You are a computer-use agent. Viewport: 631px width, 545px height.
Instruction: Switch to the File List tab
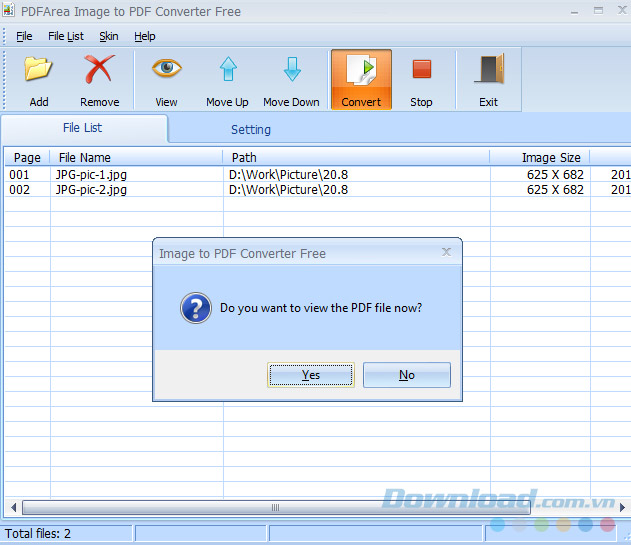(84, 128)
